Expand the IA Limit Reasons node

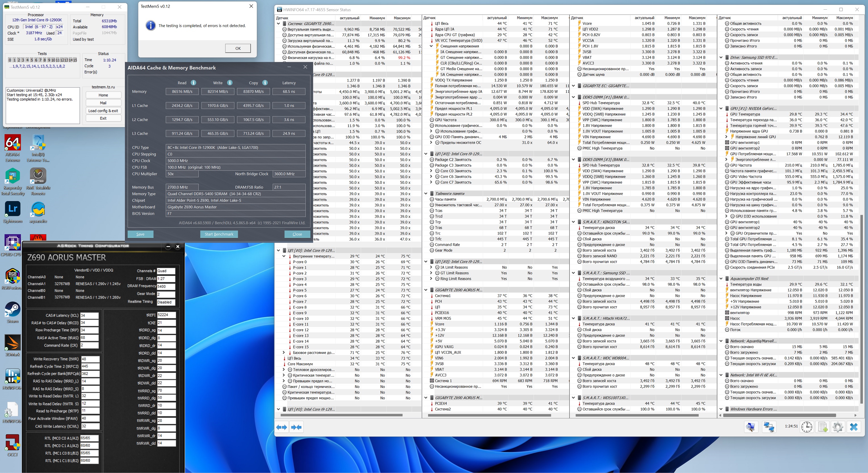pos(431,267)
